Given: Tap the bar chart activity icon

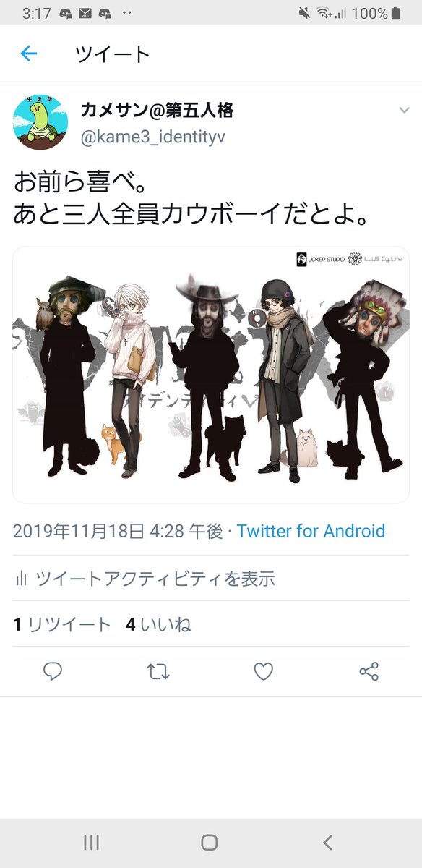Looking at the screenshot, I should [x=22, y=579].
